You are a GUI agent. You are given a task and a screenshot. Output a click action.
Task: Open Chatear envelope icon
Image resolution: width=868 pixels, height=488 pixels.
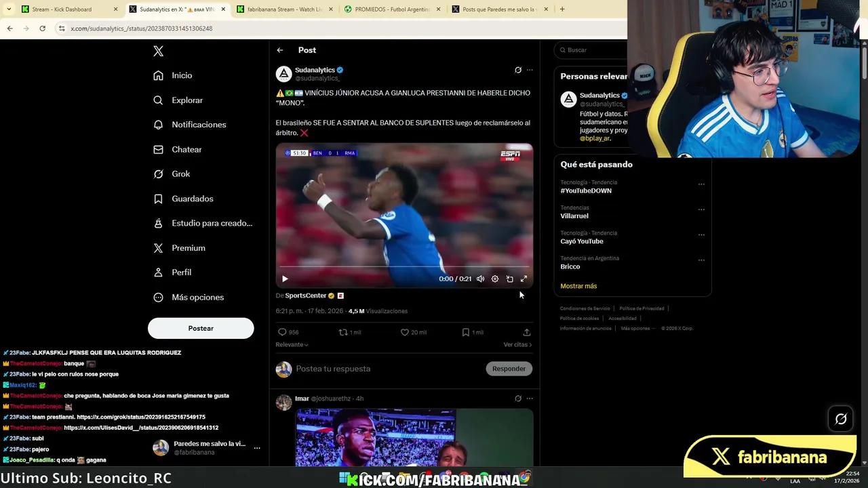tap(158, 149)
